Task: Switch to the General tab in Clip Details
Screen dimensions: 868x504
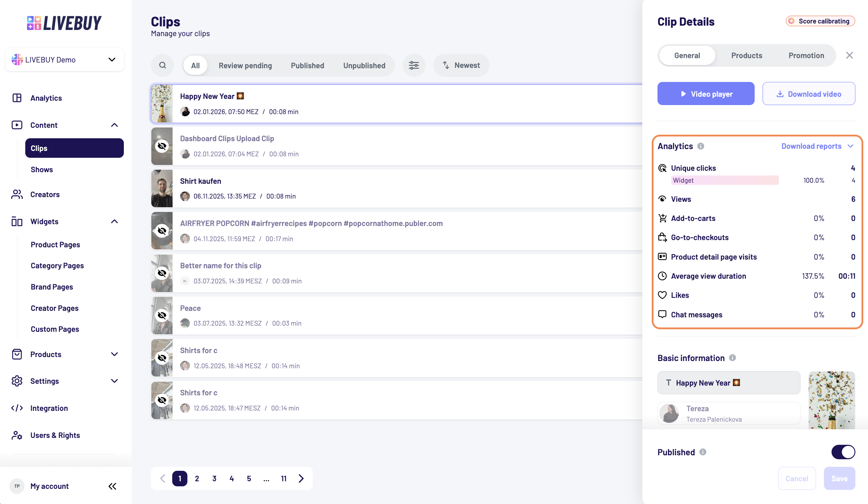Action: [687, 55]
